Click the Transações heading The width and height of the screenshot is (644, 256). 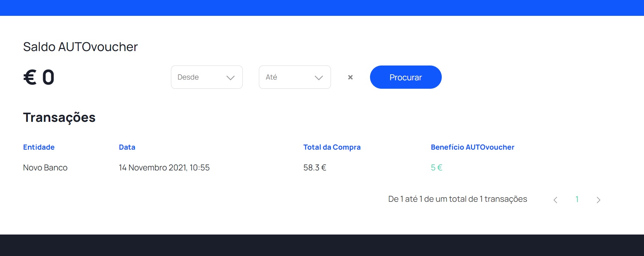59,118
